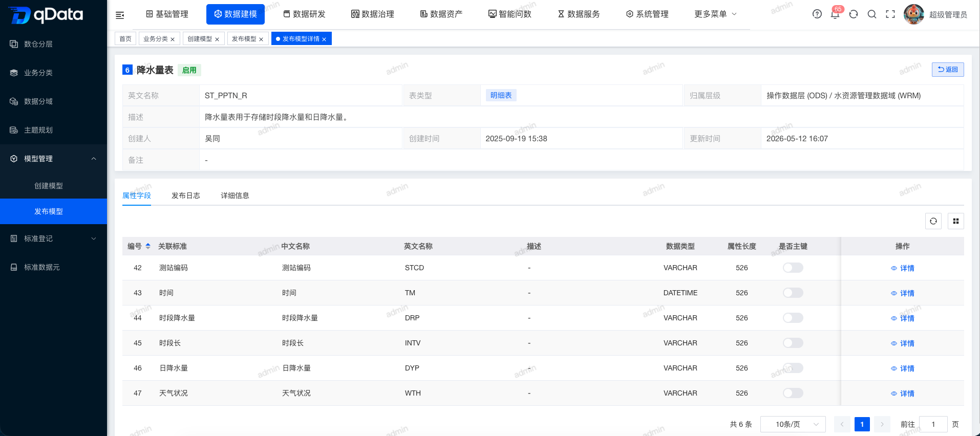Switch to 属性字段 tab
This screenshot has width=980, height=436.
(x=137, y=195)
